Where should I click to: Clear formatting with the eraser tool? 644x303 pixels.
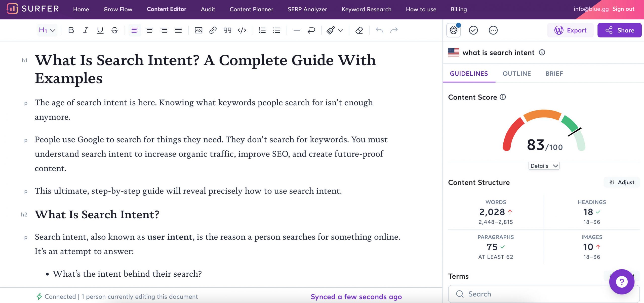point(359,30)
